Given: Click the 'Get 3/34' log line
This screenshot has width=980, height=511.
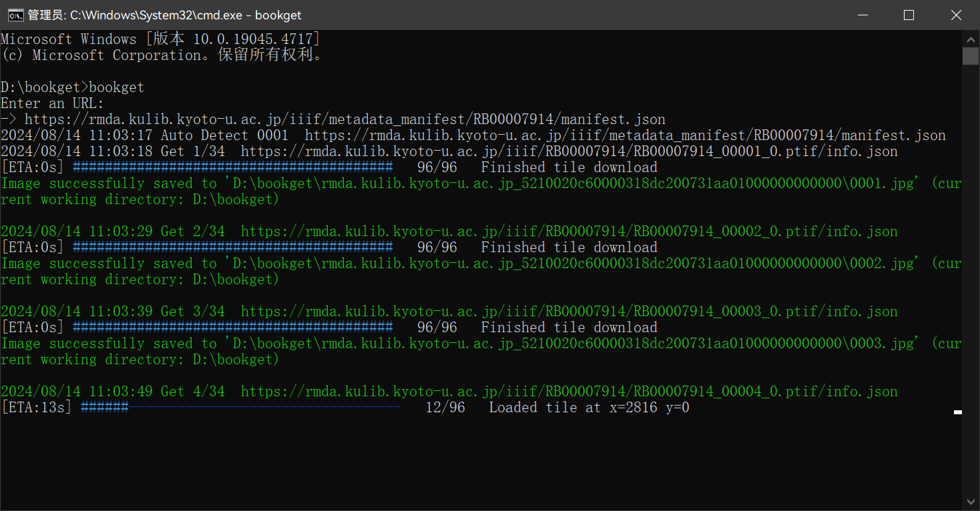Looking at the screenshot, I should [x=449, y=312].
